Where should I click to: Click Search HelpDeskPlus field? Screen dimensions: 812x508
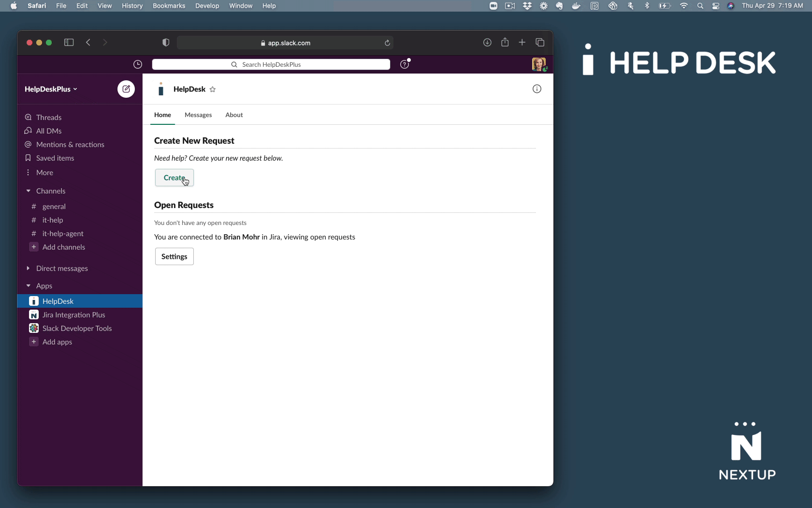(271, 64)
